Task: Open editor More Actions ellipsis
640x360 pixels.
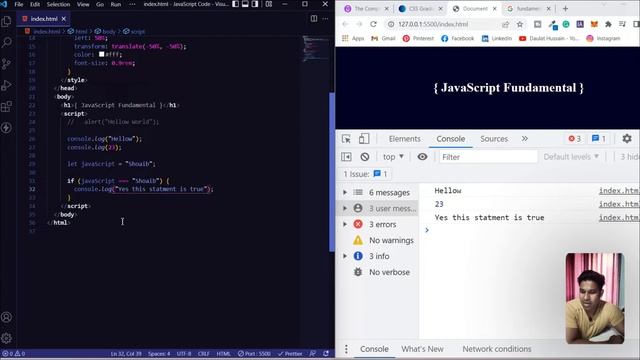Action: pyautogui.click(x=325, y=18)
